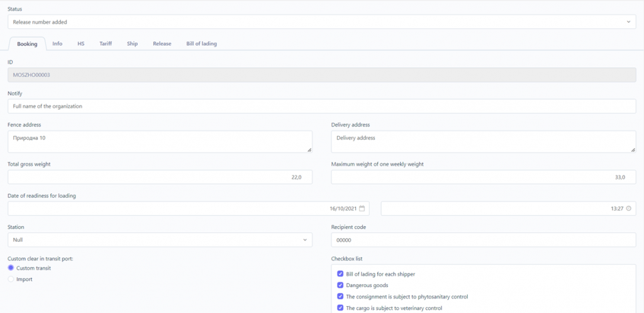Uncheck Bill of lading for each shipper
The height and width of the screenshot is (313, 644).
pyautogui.click(x=340, y=273)
